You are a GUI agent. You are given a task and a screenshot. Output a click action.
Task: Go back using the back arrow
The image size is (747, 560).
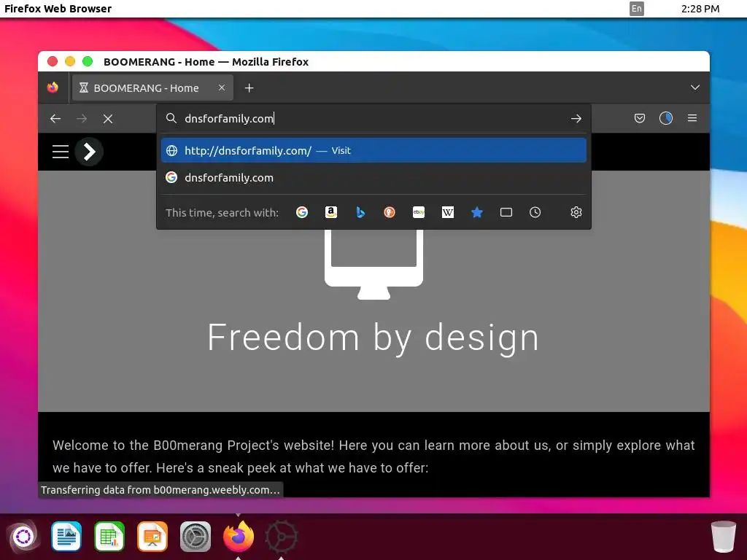(55, 119)
